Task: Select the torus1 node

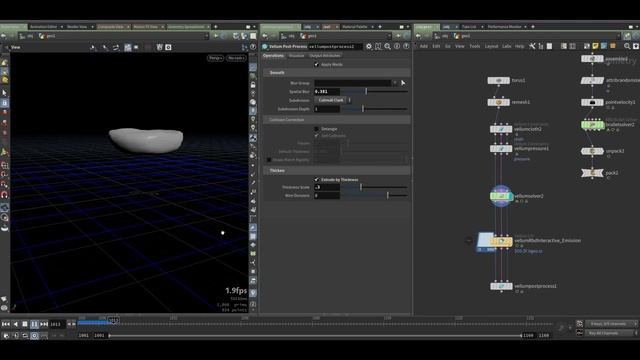Action: [x=498, y=80]
